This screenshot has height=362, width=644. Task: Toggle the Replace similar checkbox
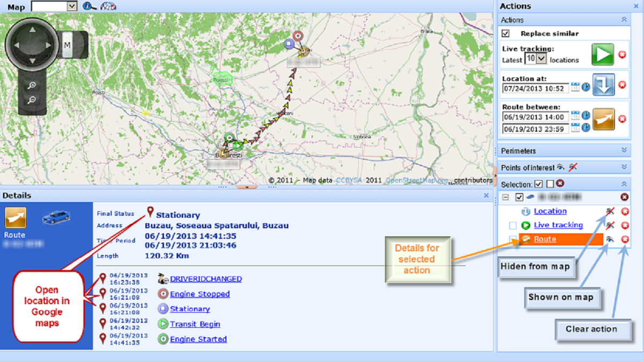[x=506, y=33]
